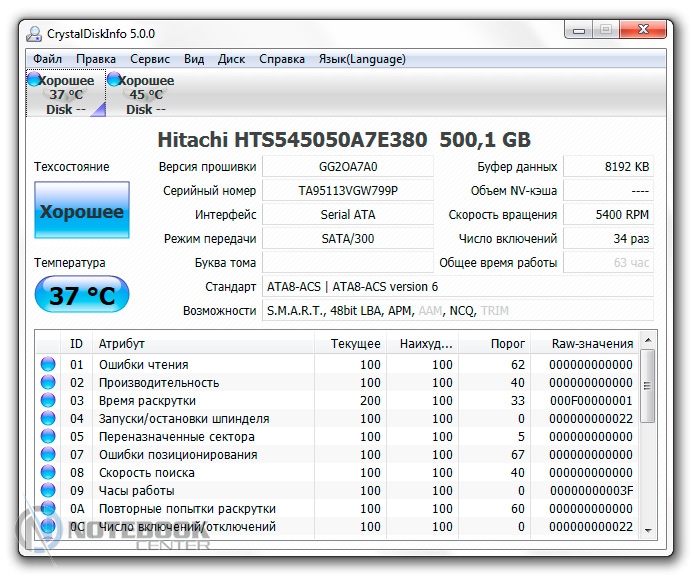Click status orb for Производительность row
The height and width of the screenshot is (577, 692).
click(x=47, y=383)
